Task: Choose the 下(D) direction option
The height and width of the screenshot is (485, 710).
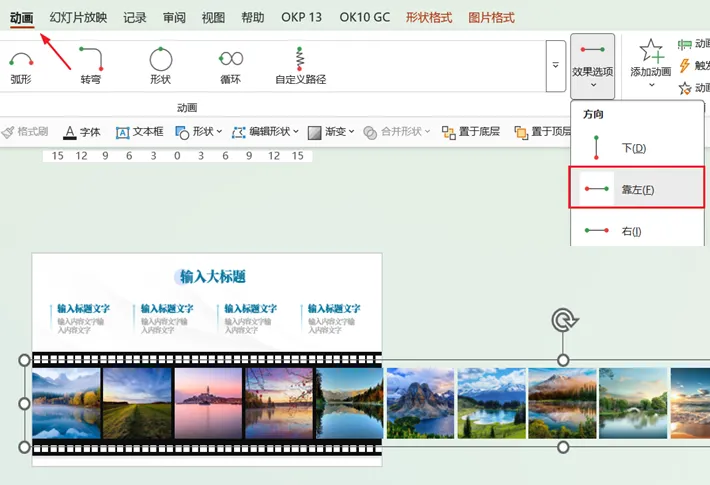Action: coord(637,148)
